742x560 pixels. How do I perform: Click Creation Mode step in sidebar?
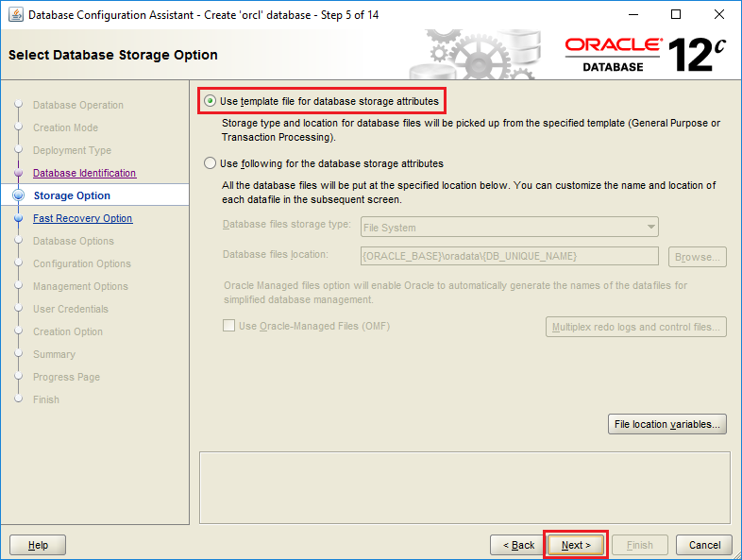[x=65, y=127]
